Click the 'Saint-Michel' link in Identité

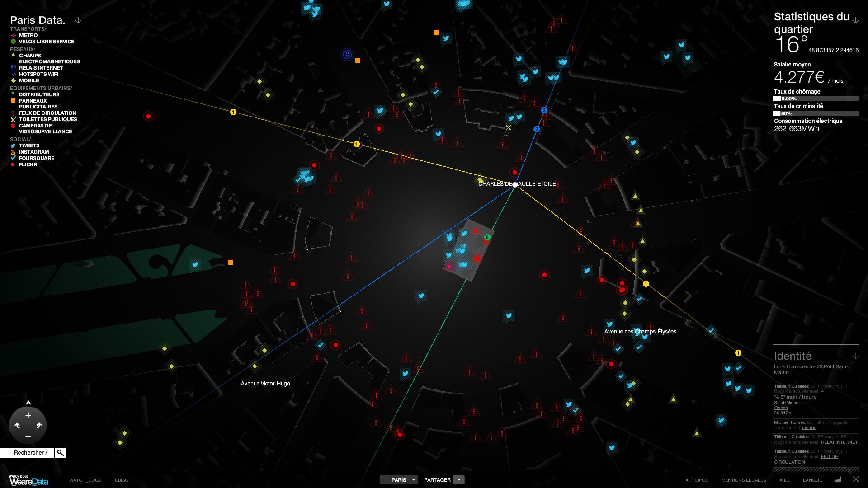click(x=787, y=402)
